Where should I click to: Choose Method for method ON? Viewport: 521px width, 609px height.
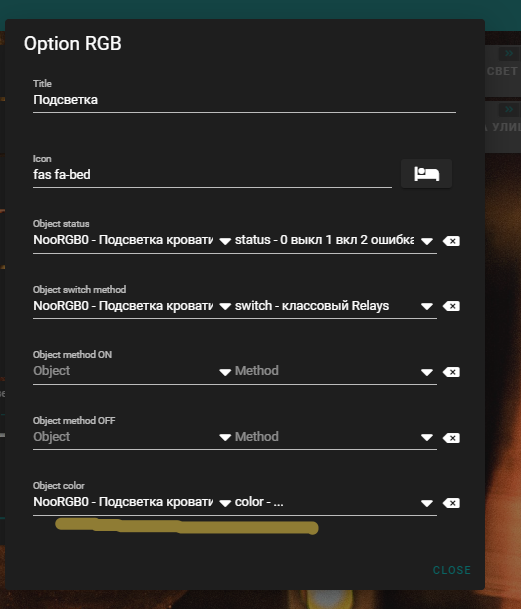tap(334, 371)
